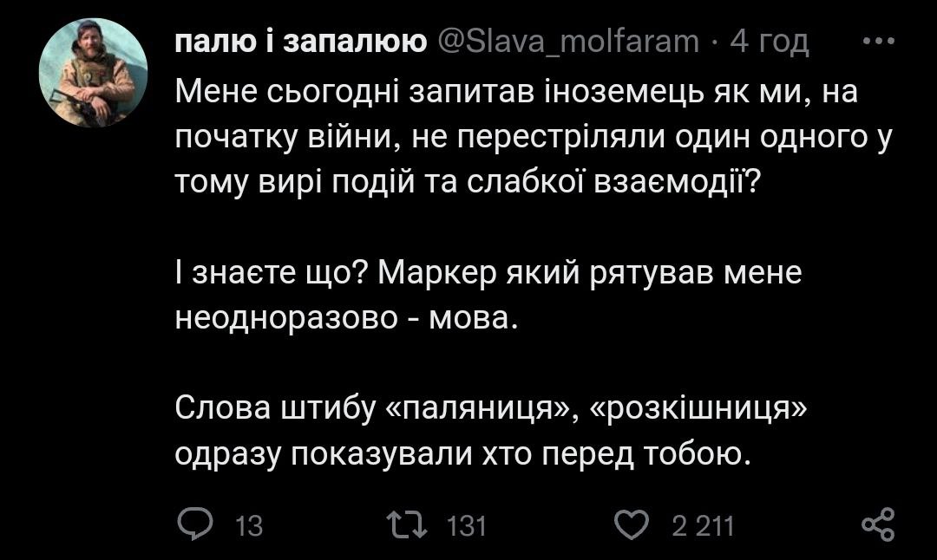
Task: Click the display name палю і запалюю
Action: pyautogui.click(x=300, y=42)
